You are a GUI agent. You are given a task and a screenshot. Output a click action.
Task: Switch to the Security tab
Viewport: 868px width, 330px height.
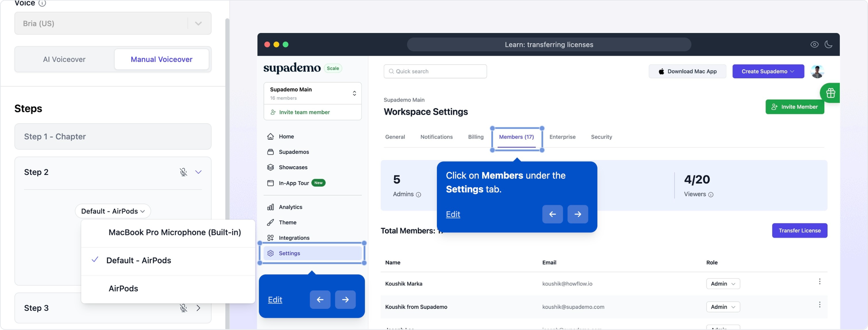[602, 137]
